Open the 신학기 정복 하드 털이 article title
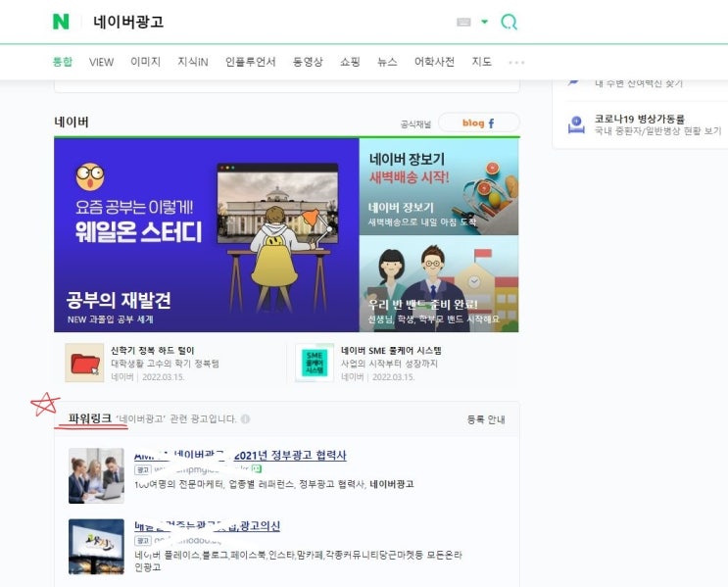This screenshot has width=728, height=587. tap(152, 351)
